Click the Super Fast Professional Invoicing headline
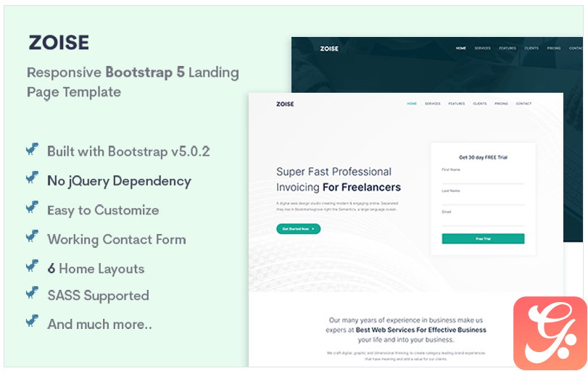This screenshot has width=588, height=371. click(x=339, y=180)
